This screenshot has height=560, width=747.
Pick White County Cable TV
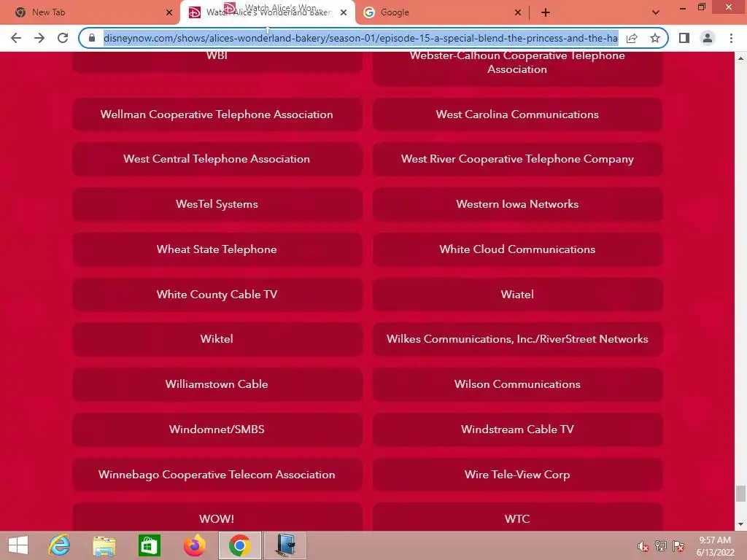point(217,295)
